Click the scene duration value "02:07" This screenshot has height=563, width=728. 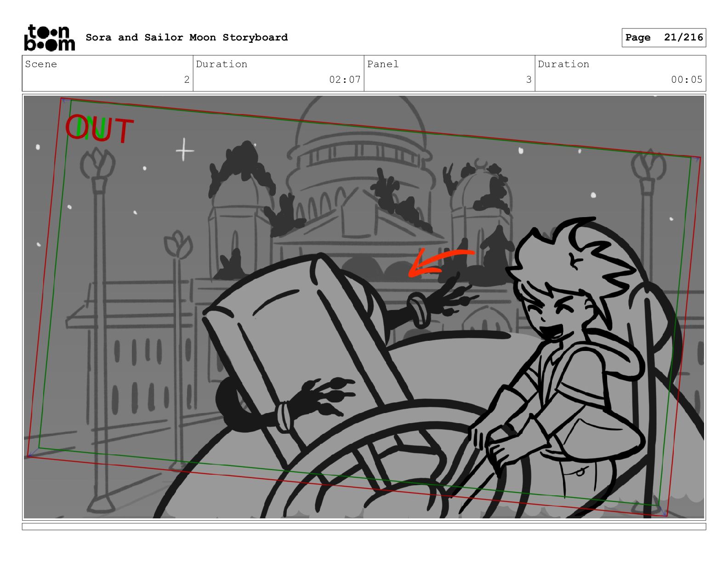[345, 80]
